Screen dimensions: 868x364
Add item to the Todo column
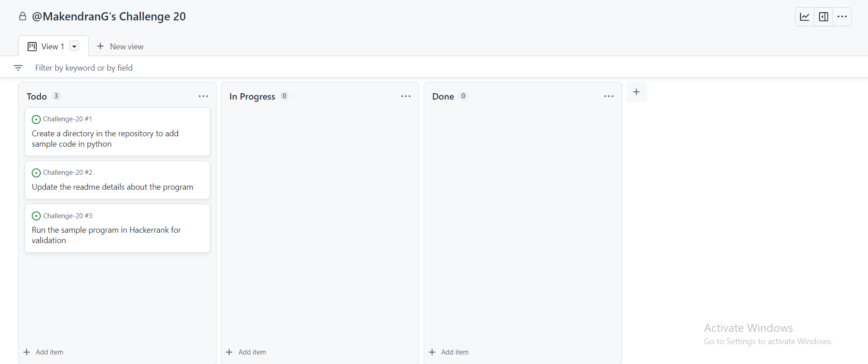(x=43, y=352)
